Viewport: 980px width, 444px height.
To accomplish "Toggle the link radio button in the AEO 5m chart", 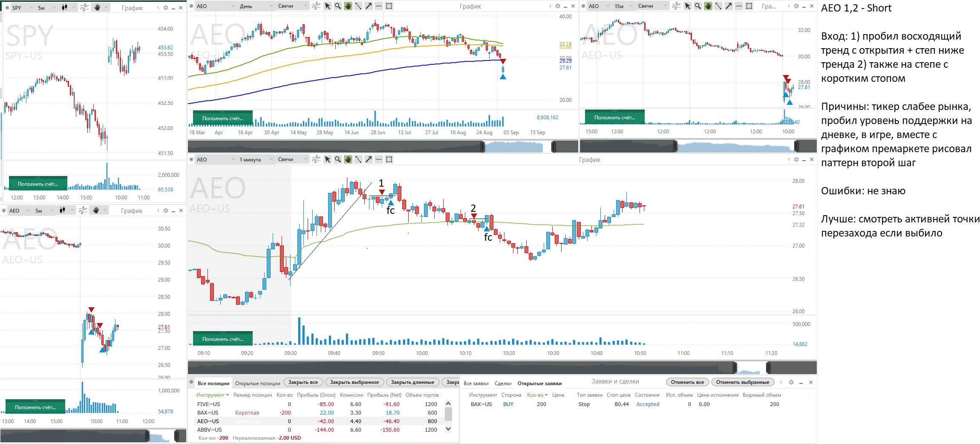I will click(4, 210).
